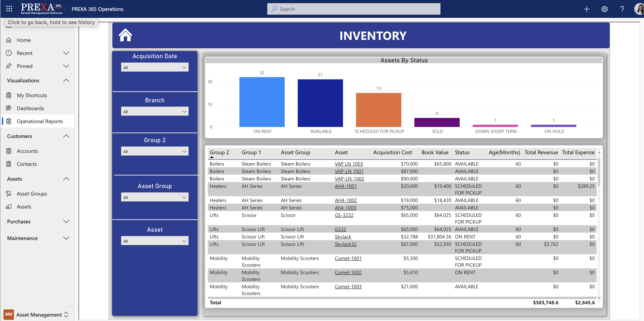The width and height of the screenshot is (644, 321).
Task: Open the Asset Groups icon
Action: (9, 194)
